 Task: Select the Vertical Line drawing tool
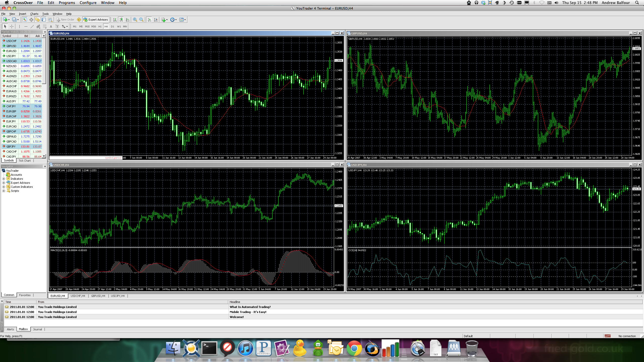pyautogui.click(x=19, y=26)
